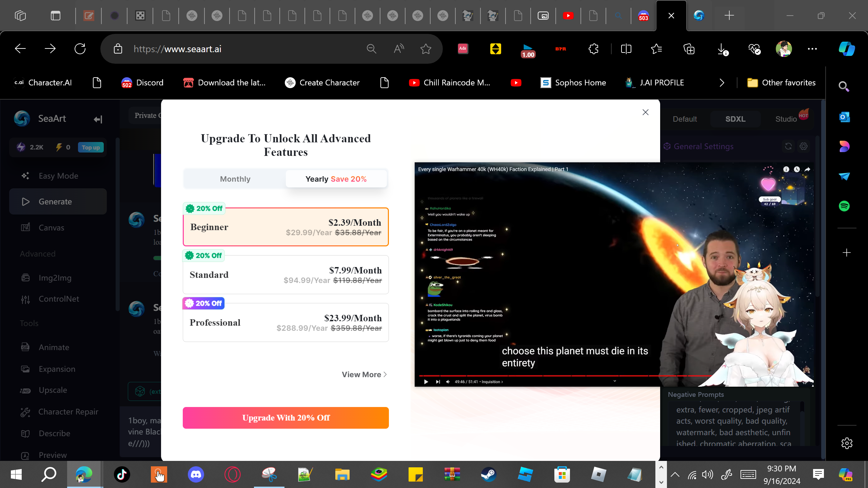The height and width of the screenshot is (488, 868).
Task: Add this page to favorites
Action: pos(426,49)
